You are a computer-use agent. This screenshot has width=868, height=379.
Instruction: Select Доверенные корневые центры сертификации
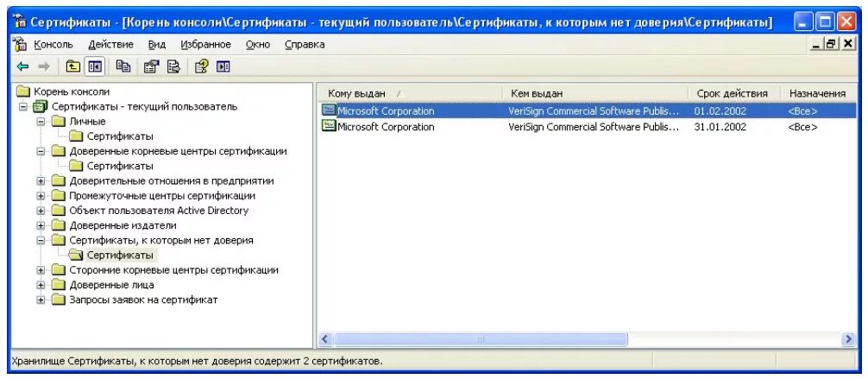pos(178,151)
